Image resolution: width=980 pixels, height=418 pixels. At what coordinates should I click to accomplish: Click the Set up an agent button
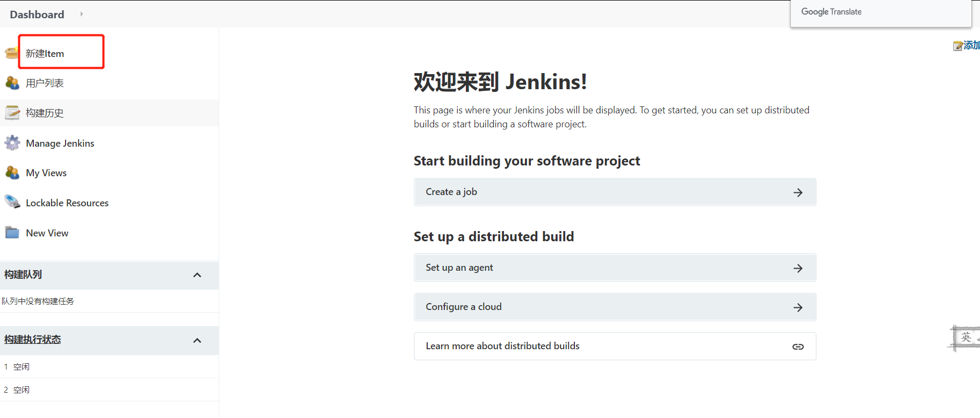(615, 268)
